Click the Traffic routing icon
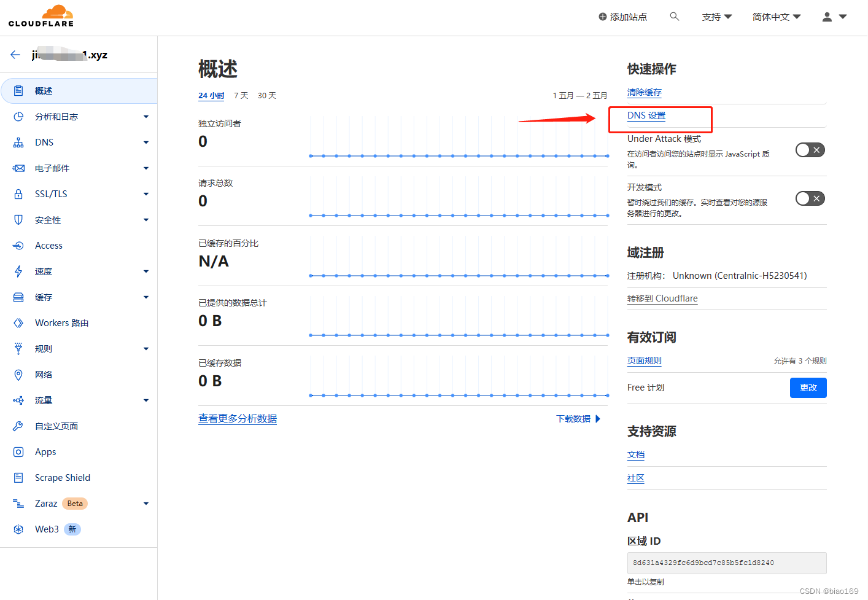The image size is (868, 600). (x=18, y=400)
